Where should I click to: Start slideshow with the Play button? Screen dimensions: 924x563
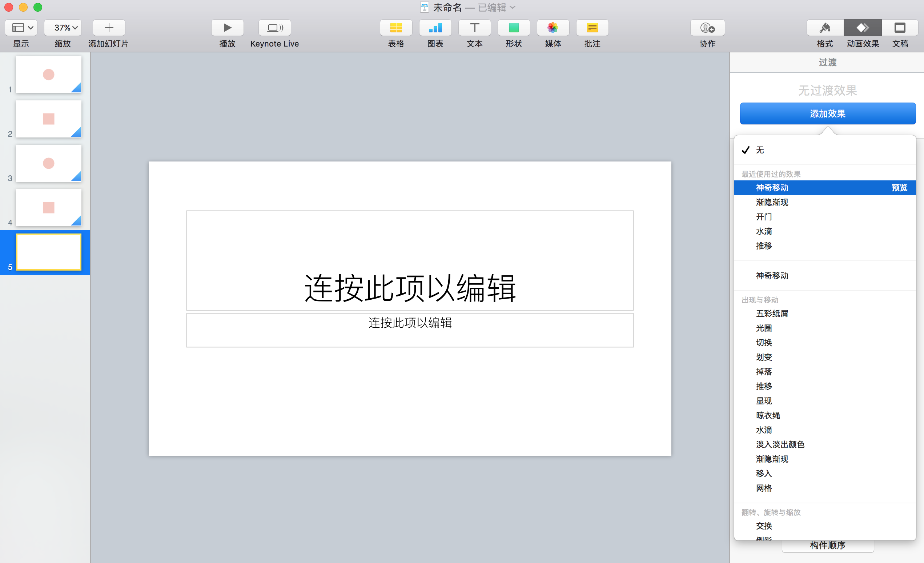coord(227,28)
